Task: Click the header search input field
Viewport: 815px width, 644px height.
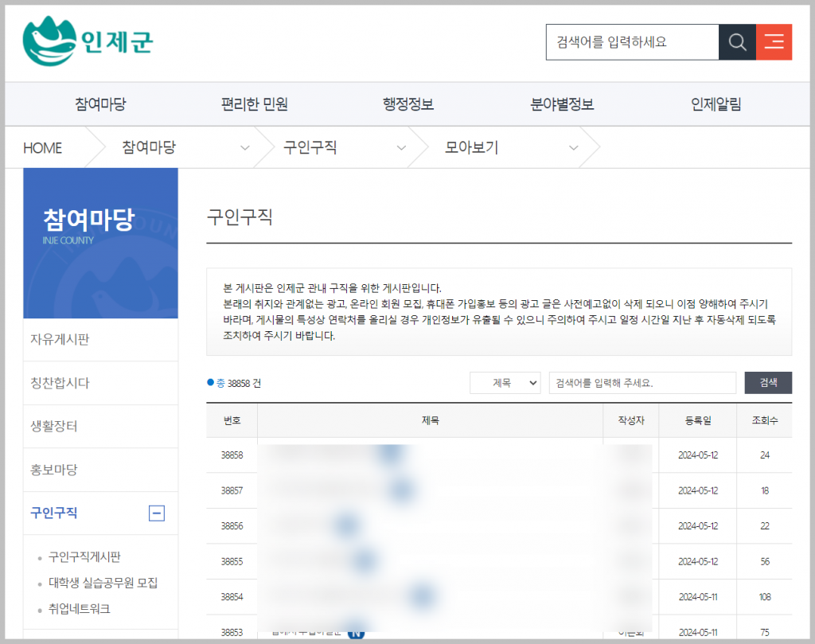Action: point(632,42)
